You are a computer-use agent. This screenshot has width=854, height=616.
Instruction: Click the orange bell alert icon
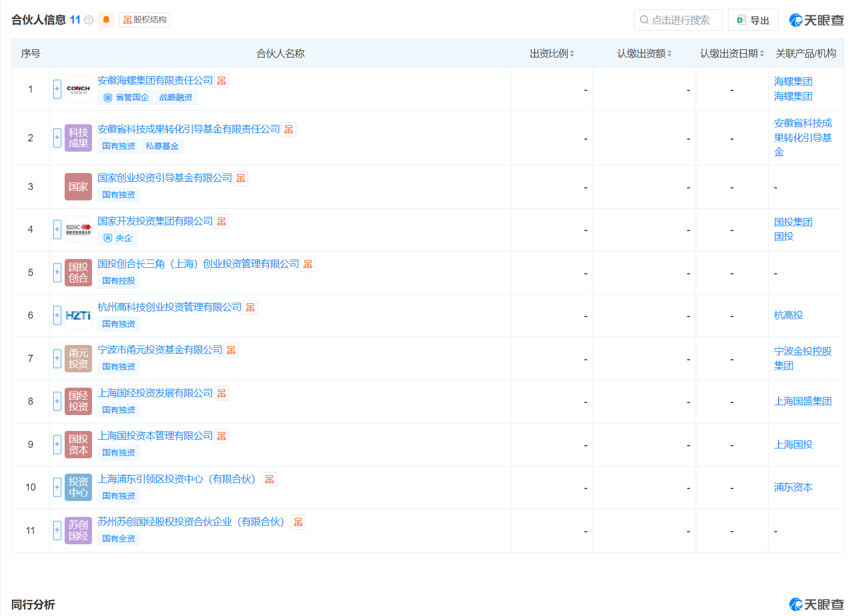pyautogui.click(x=106, y=20)
